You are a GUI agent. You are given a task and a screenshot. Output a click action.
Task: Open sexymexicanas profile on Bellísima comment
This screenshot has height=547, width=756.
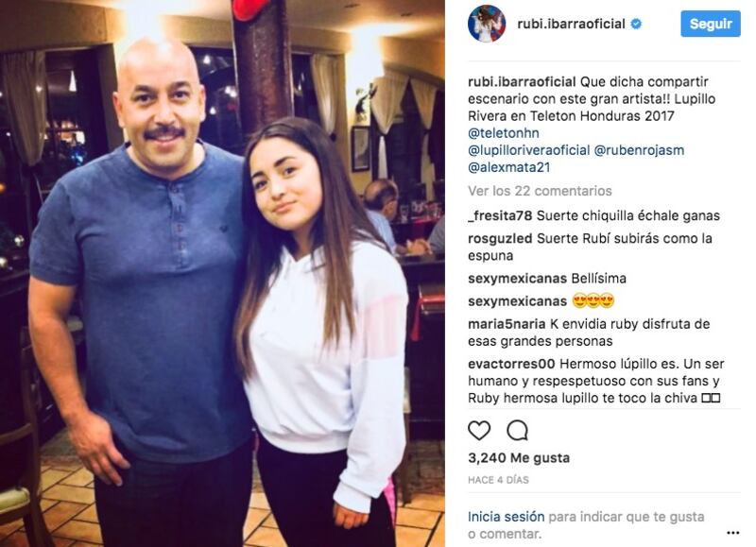(517, 279)
